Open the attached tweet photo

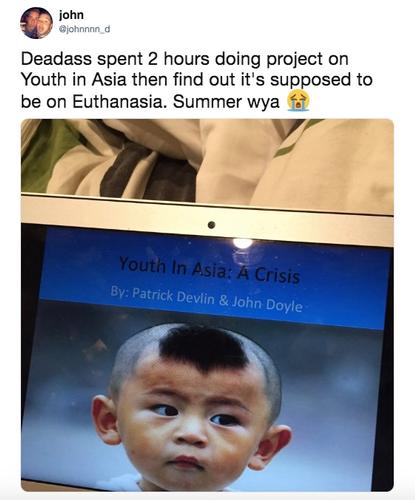[x=207, y=305]
